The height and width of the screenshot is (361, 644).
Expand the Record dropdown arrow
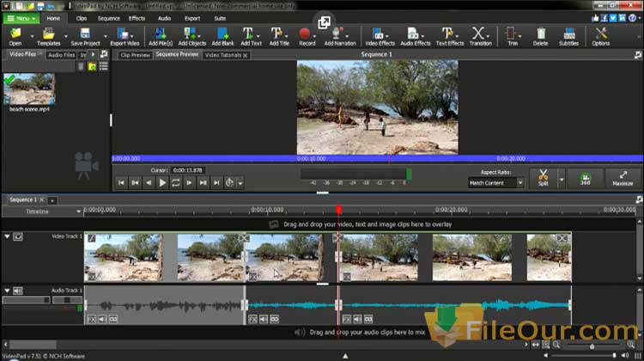pos(314,36)
